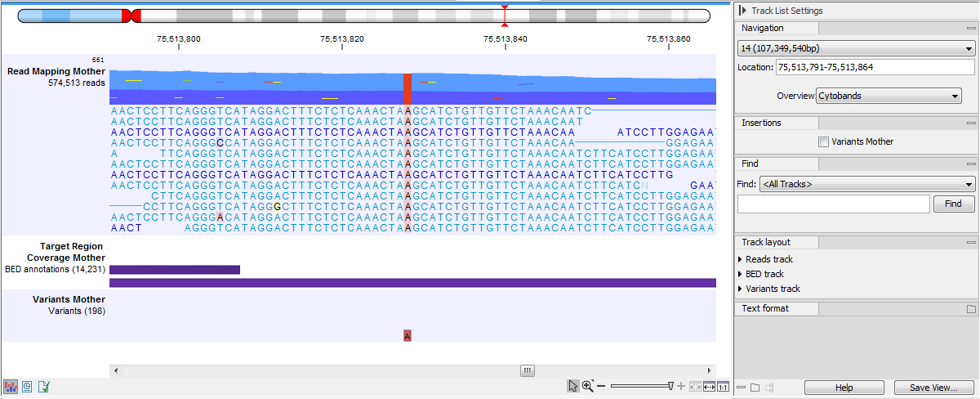Image resolution: width=980 pixels, height=399 pixels.
Task: Click the Location coordinates input field
Action: [x=875, y=67]
